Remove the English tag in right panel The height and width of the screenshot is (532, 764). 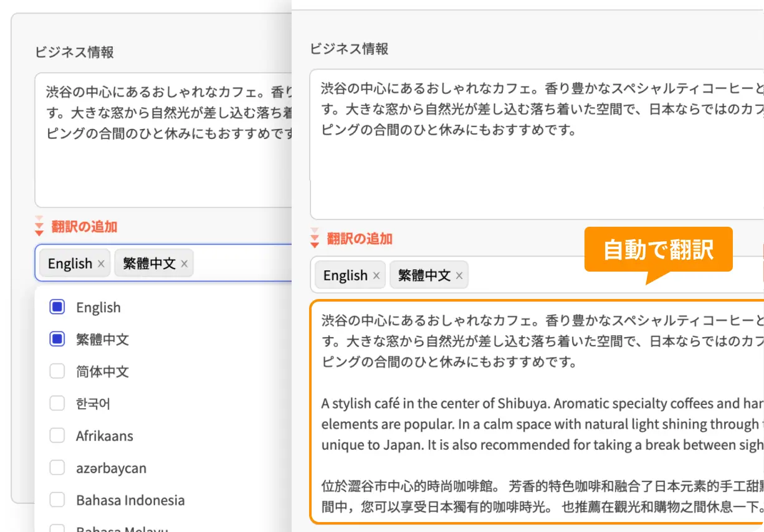pyautogui.click(x=376, y=276)
